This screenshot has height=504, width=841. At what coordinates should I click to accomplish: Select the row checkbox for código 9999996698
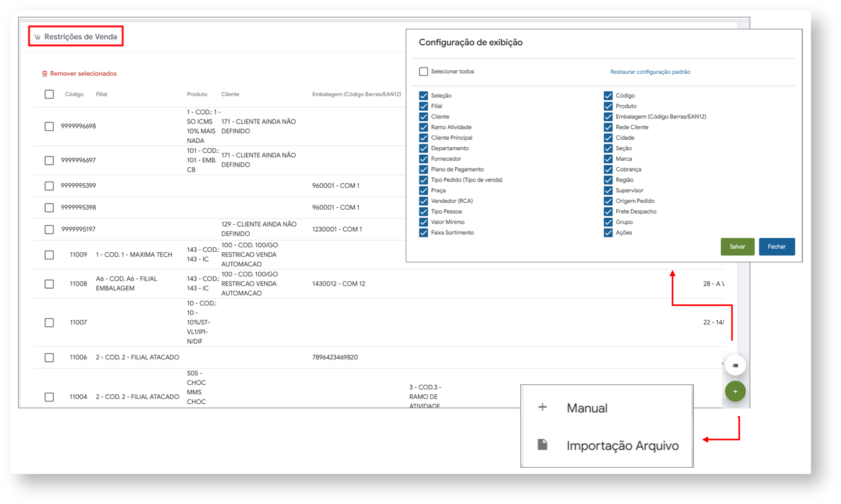(x=49, y=126)
